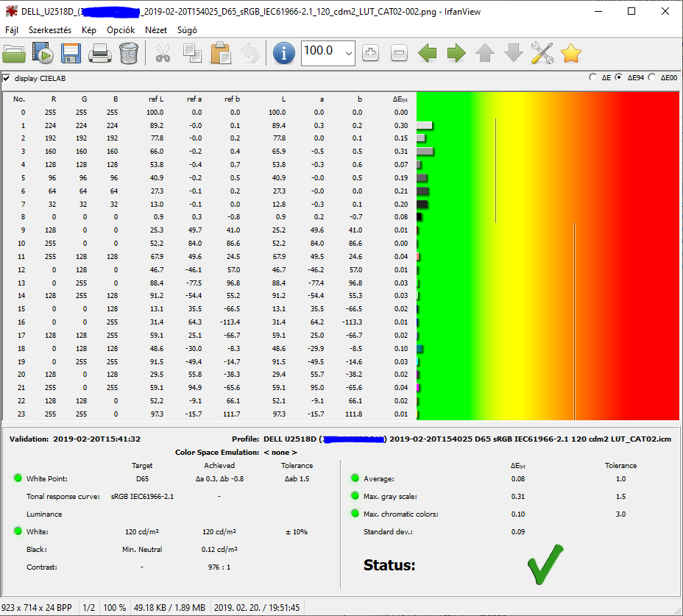Click the Standard dev. 0.09 value
The image size is (683, 616).
click(x=518, y=532)
